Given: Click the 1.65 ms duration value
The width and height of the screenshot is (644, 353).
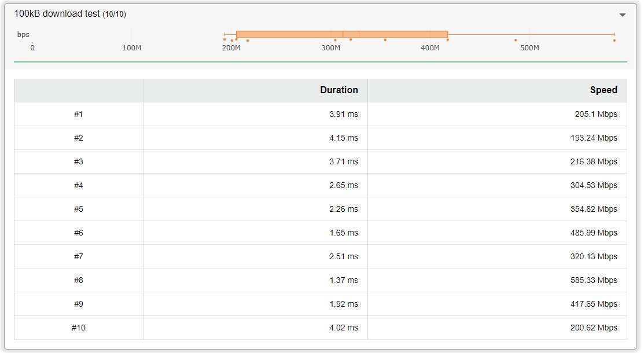Looking at the screenshot, I should pyautogui.click(x=343, y=233).
